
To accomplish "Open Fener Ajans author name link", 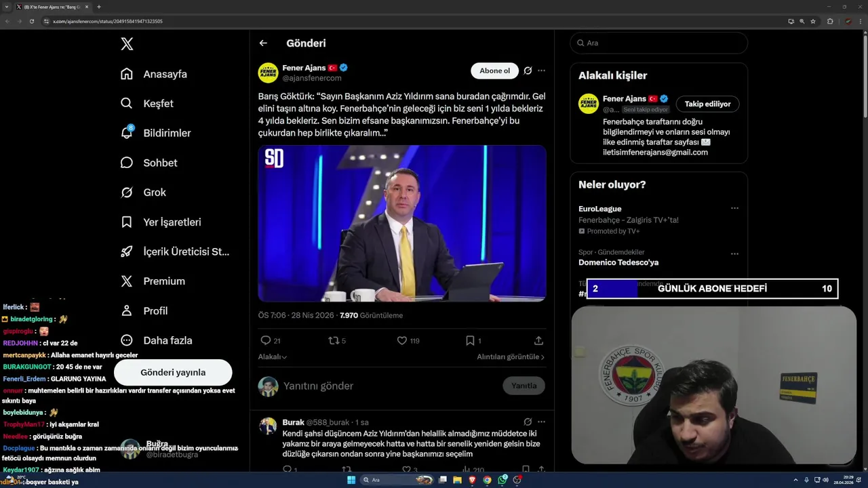I will [x=304, y=68].
